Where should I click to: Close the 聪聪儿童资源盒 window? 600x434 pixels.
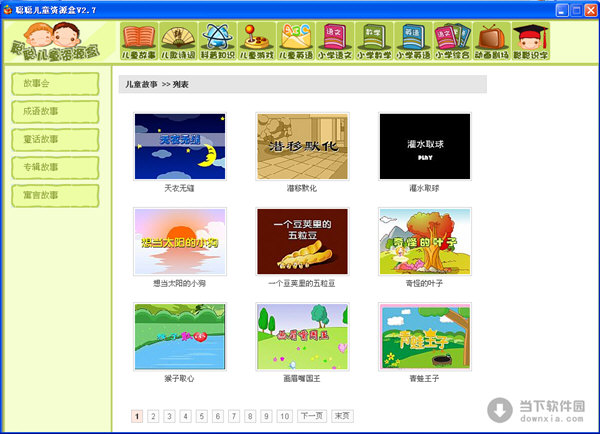590,10
